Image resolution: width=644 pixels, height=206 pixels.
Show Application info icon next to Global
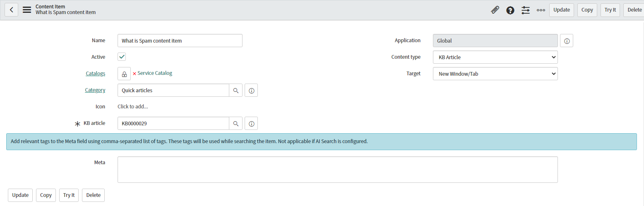[567, 41]
